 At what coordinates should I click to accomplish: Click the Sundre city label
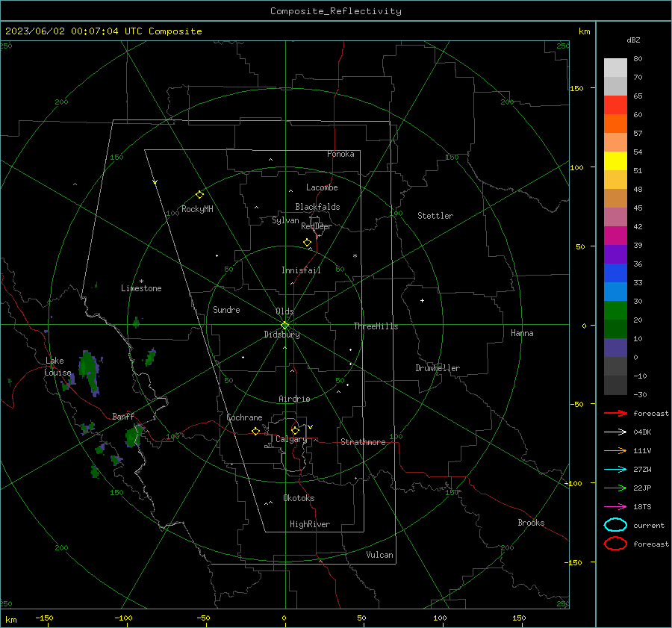click(x=226, y=309)
